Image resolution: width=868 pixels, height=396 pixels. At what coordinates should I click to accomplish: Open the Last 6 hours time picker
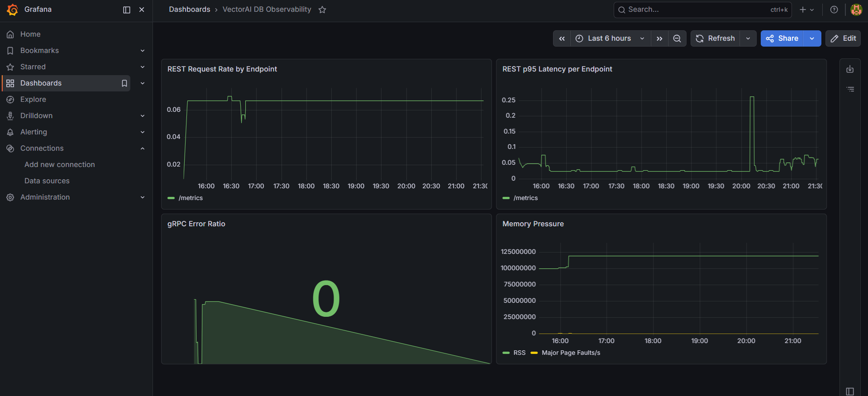coord(610,38)
